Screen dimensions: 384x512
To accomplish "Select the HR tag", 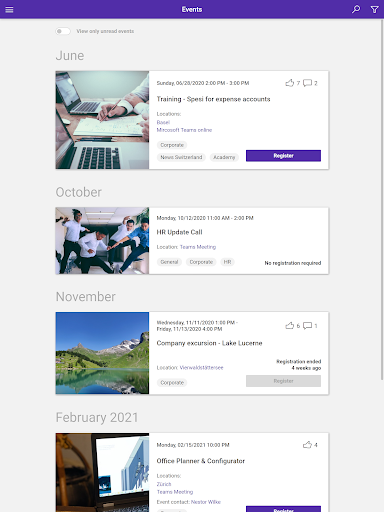I will [x=227, y=262].
